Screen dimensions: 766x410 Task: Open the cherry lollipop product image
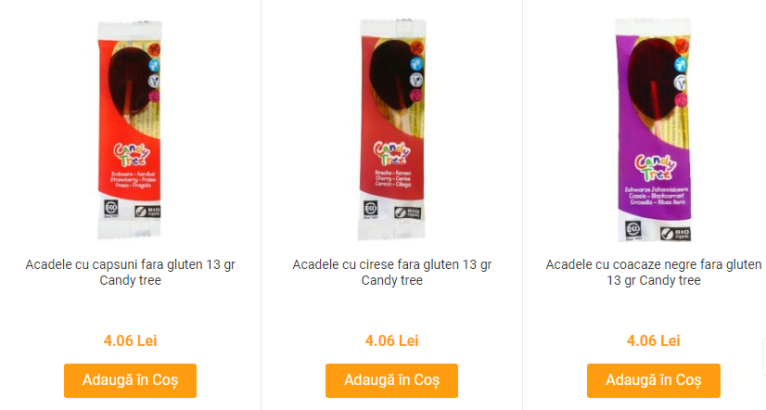(392, 129)
